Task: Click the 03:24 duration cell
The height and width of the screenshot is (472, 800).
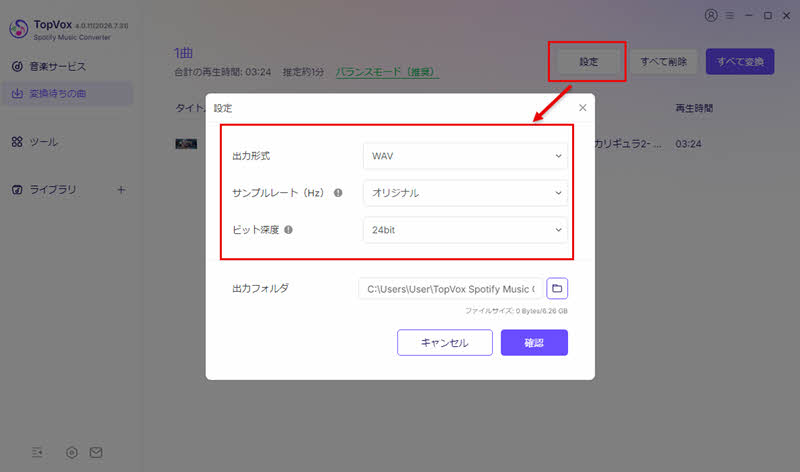Action: [688, 144]
